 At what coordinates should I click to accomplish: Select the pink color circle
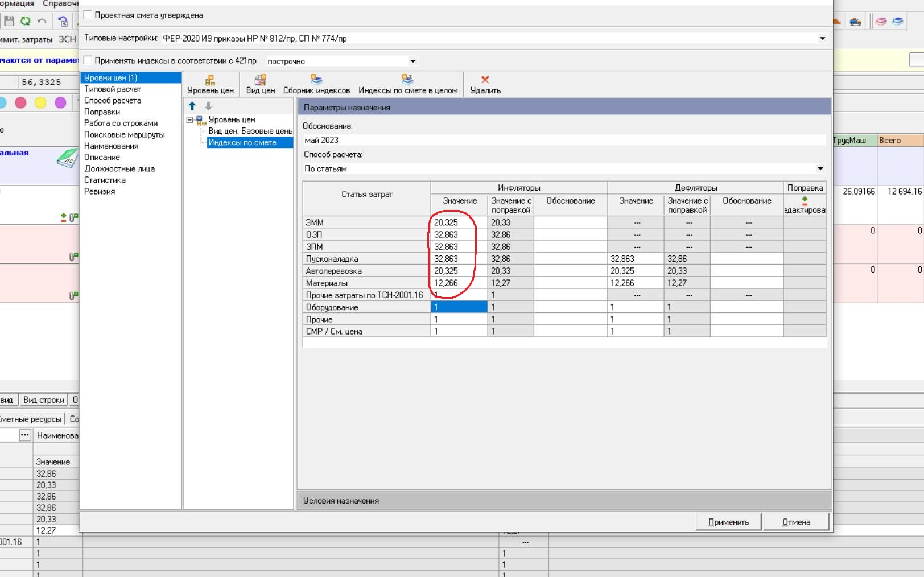click(20, 102)
